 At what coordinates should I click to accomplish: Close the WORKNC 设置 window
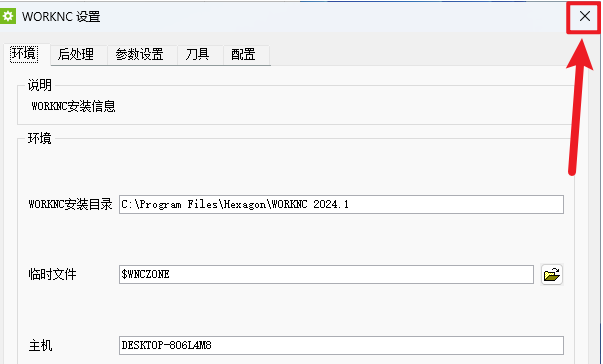585,17
